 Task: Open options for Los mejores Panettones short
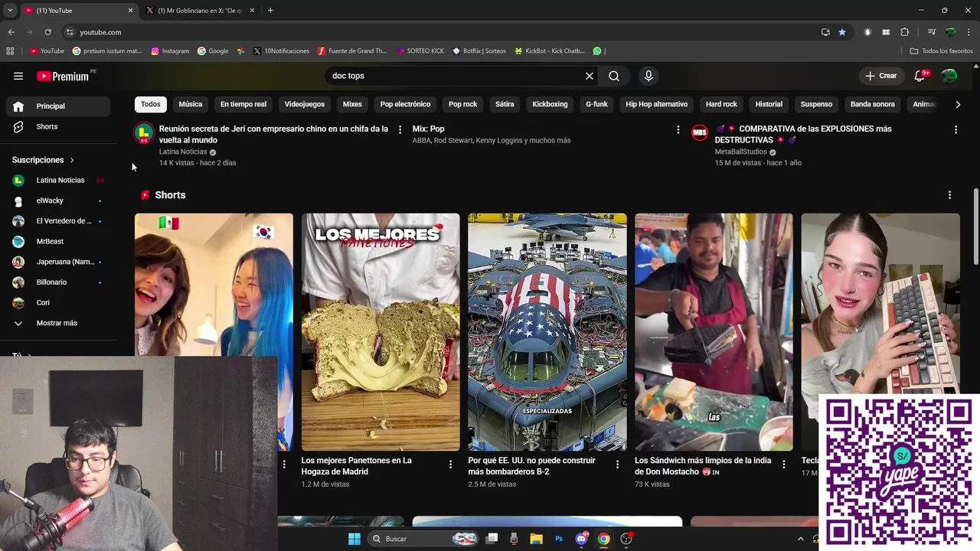tap(450, 464)
